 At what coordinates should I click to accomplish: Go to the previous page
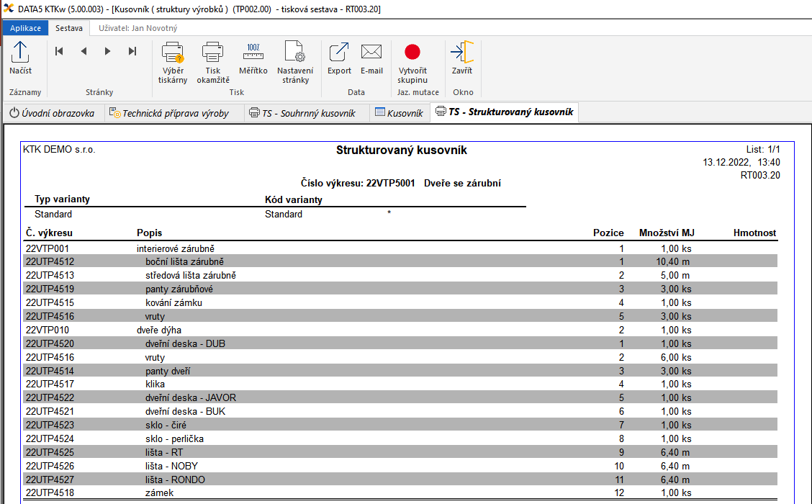click(84, 51)
